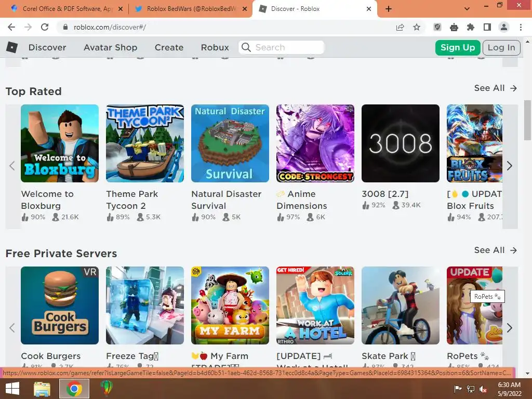Screen dimensions: 532x399
Task: Open the network tray icon
Action: pyautogui.click(x=471, y=389)
